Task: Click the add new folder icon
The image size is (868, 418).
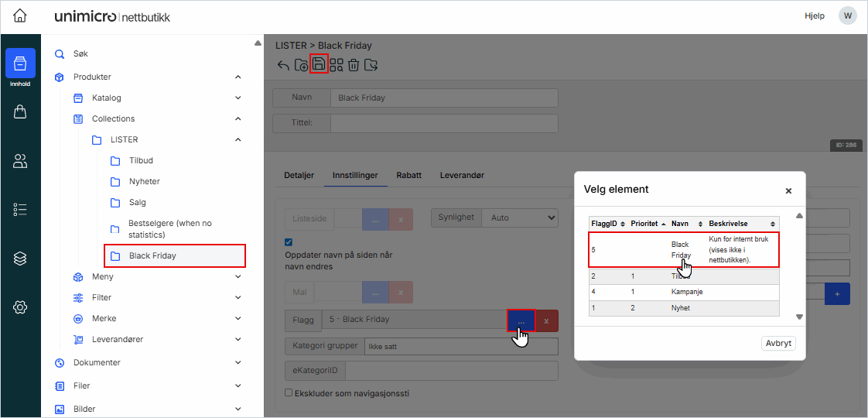Action: point(301,65)
